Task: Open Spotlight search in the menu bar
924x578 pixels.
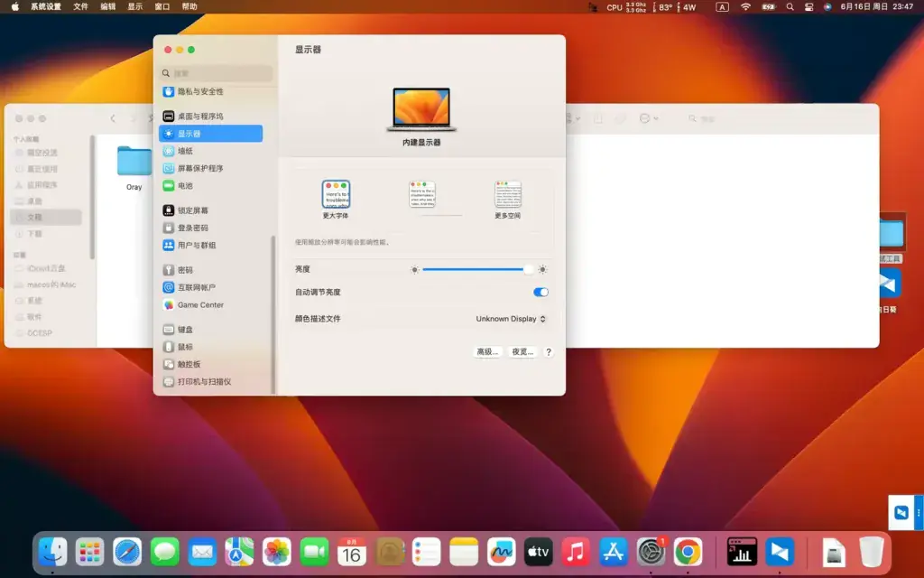Action: 790,7
